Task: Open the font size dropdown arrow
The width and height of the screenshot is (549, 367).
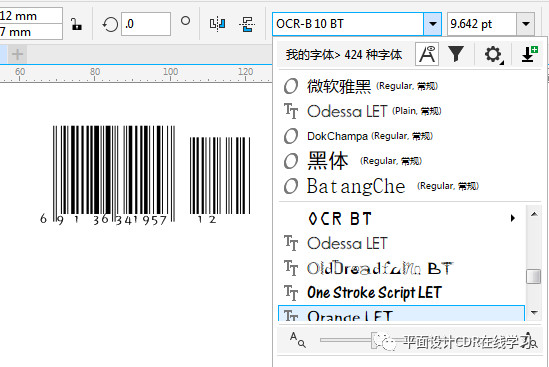Action: [x=526, y=24]
